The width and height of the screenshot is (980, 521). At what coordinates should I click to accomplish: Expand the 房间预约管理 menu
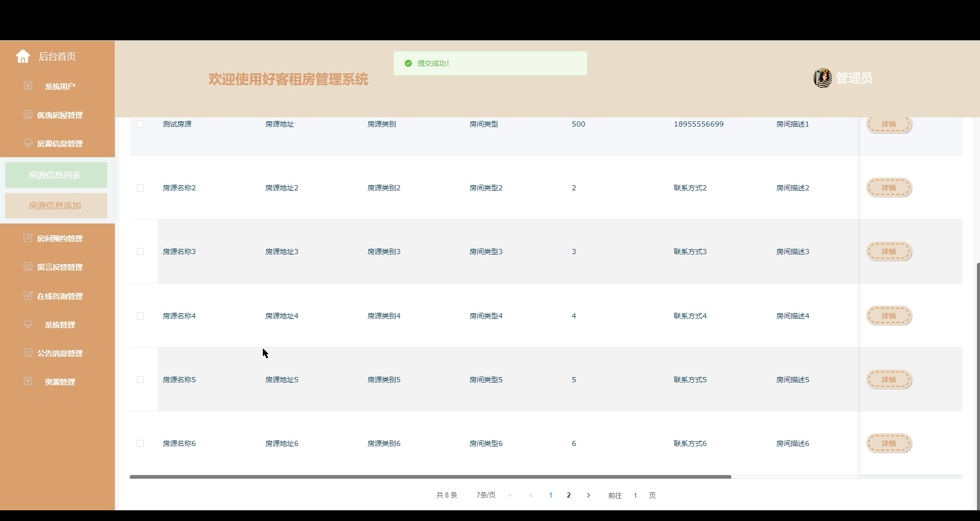tap(57, 238)
